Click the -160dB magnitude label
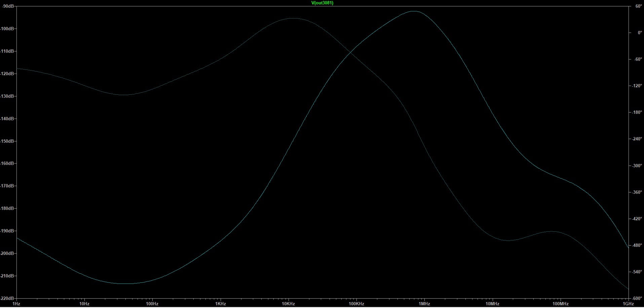 click(x=7, y=164)
